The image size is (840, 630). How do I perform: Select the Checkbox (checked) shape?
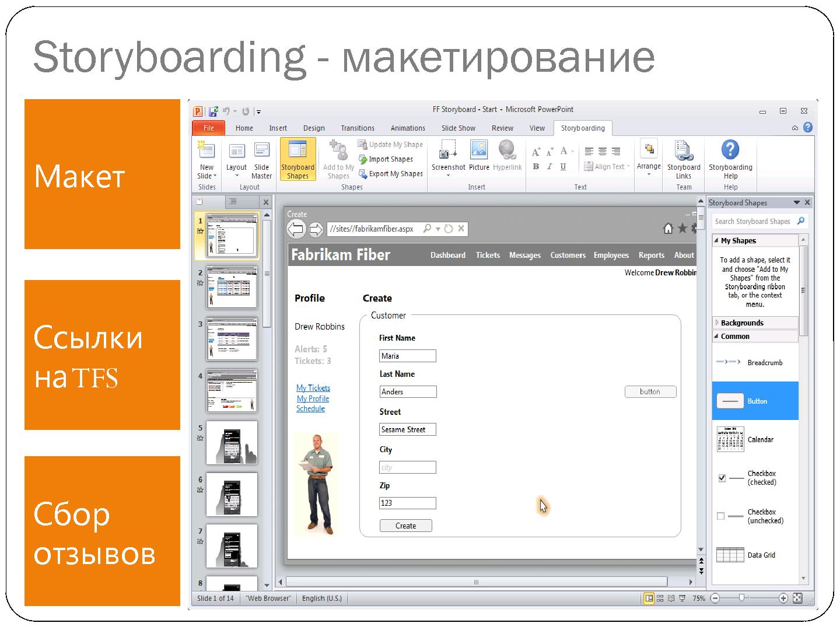tap(755, 478)
